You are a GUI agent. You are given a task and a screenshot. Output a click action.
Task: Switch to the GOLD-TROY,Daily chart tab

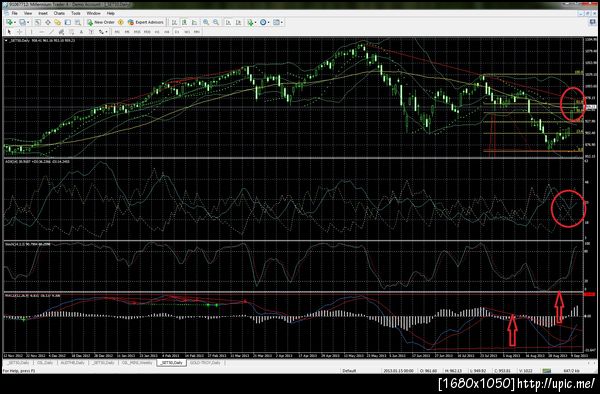[x=205, y=362]
